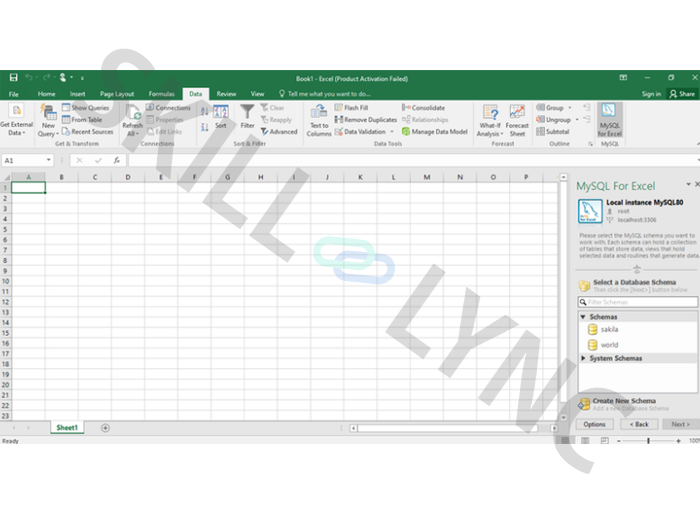Switch to the View tab
The image size is (700, 514).
(257, 94)
